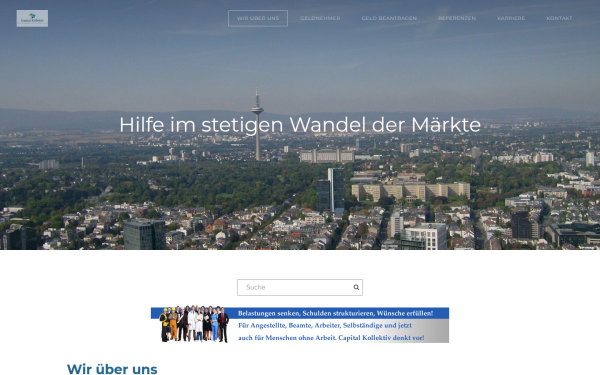Click the Wir über uns heading
This screenshot has height=375, width=600.
[112, 369]
